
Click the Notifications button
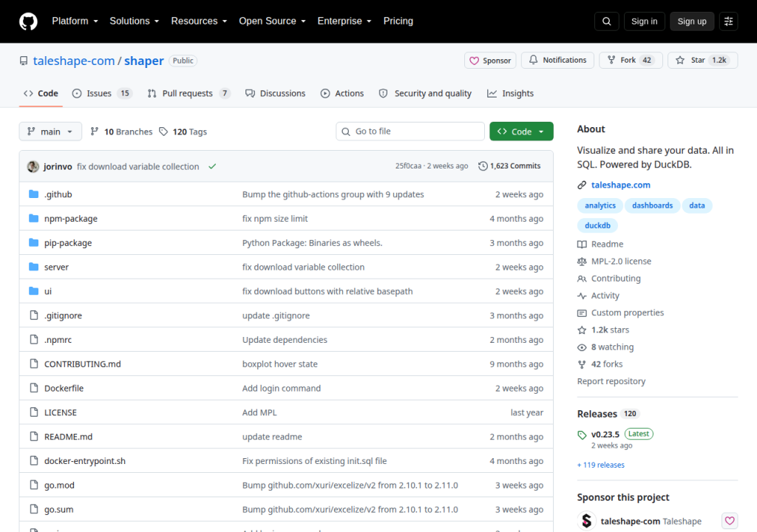pos(557,61)
